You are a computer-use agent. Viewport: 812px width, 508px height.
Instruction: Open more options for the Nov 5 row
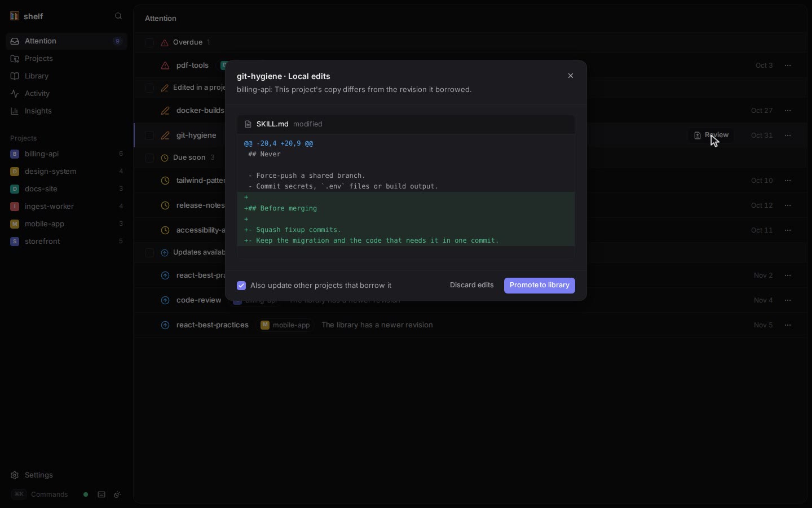(x=788, y=326)
